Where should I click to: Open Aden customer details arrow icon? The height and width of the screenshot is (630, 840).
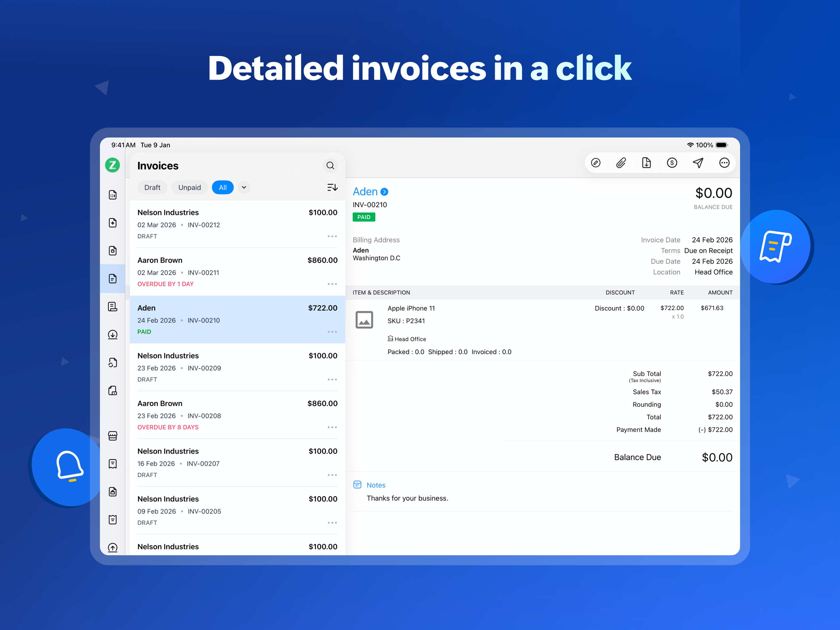[384, 192]
